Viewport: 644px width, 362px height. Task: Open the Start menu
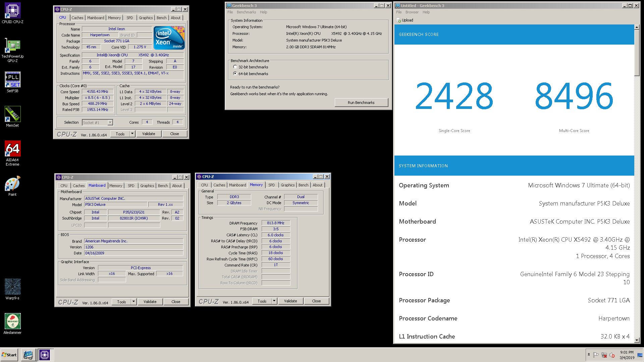click(x=9, y=355)
